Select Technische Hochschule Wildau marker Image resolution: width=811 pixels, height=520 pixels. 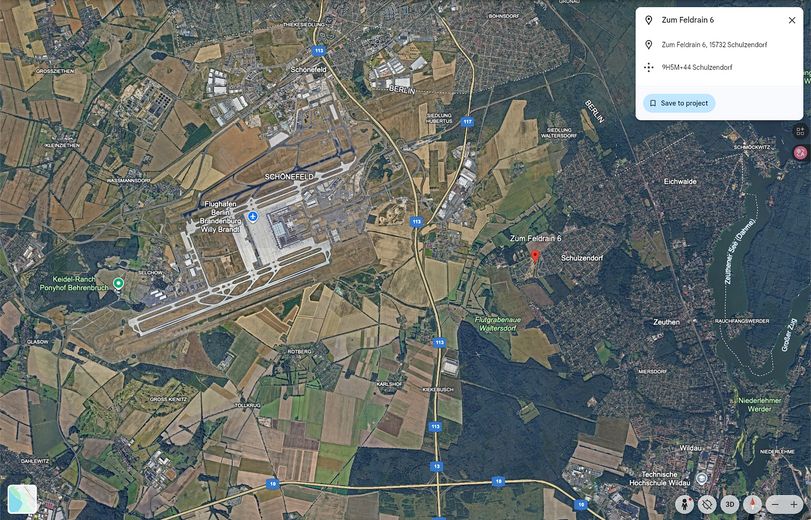pyautogui.click(x=701, y=478)
